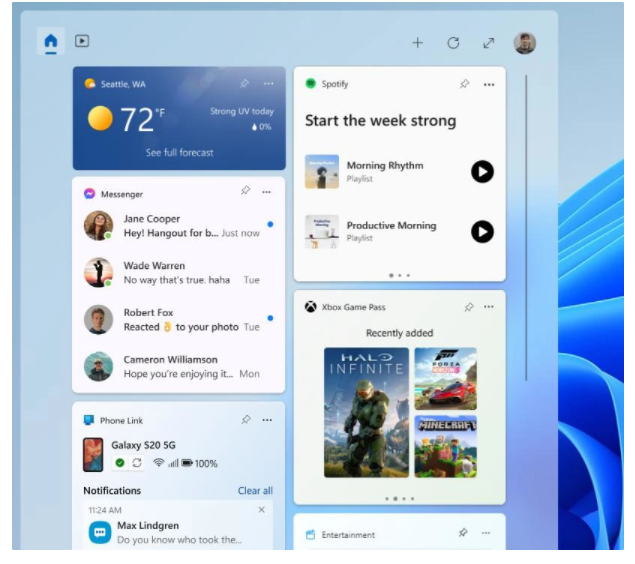The height and width of the screenshot is (564, 635).
Task: Click Clear all notifications
Action: pos(255,491)
